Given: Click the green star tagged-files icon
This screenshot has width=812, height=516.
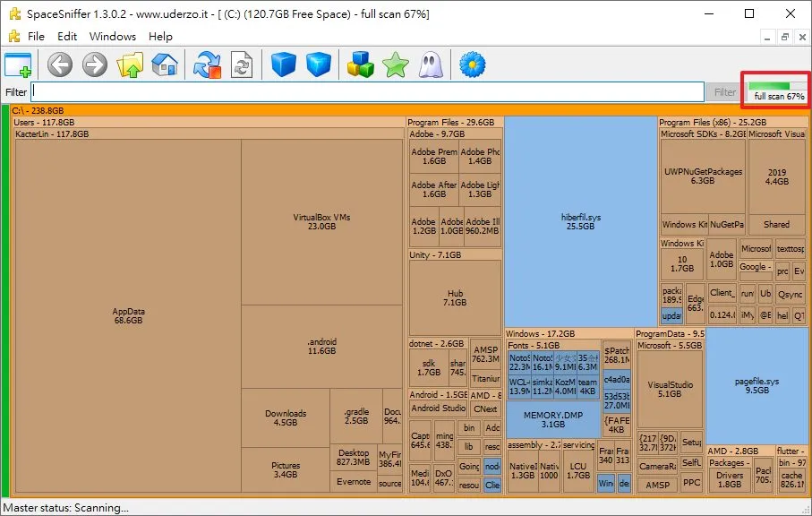Looking at the screenshot, I should point(396,65).
